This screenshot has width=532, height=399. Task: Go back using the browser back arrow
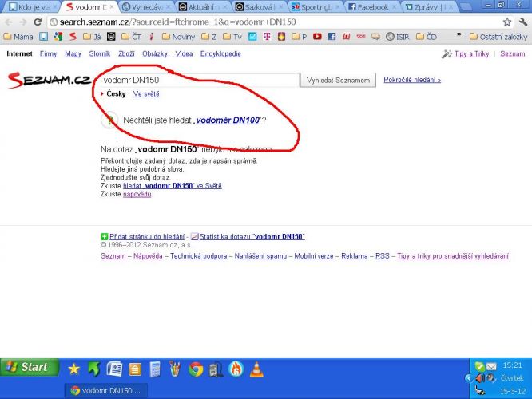[9, 22]
